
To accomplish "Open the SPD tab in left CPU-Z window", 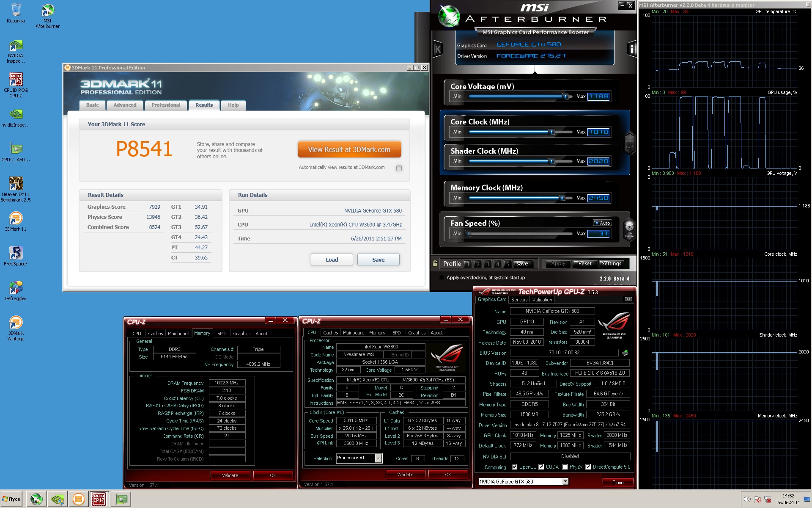I will (222, 334).
